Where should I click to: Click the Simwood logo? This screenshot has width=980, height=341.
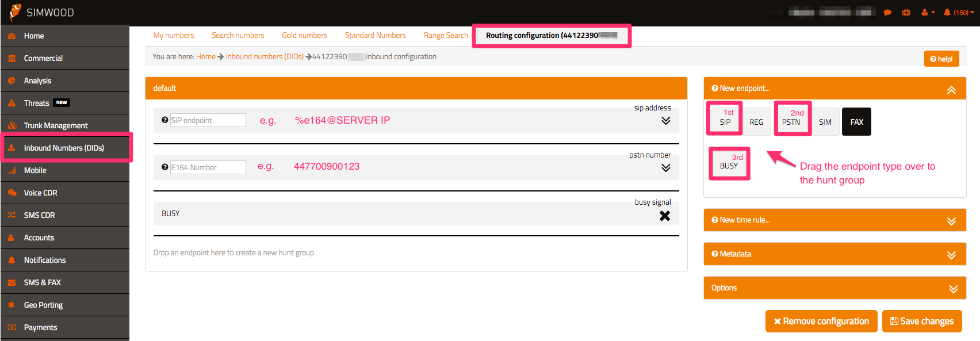[x=41, y=12]
